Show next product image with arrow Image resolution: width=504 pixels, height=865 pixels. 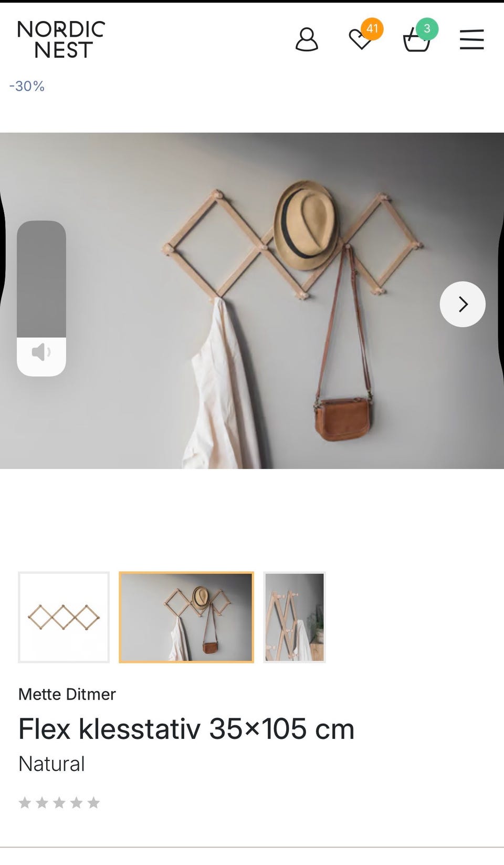(x=463, y=304)
